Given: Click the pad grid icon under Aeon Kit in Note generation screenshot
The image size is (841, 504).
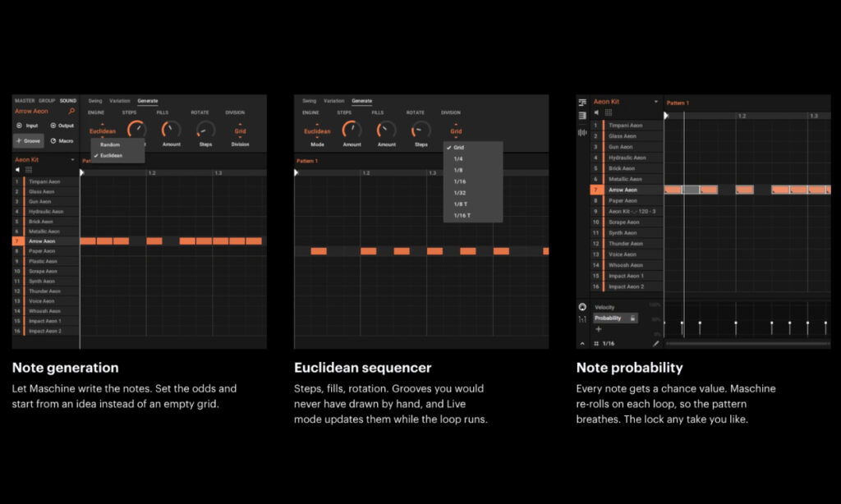Looking at the screenshot, I should tap(29, 169).
